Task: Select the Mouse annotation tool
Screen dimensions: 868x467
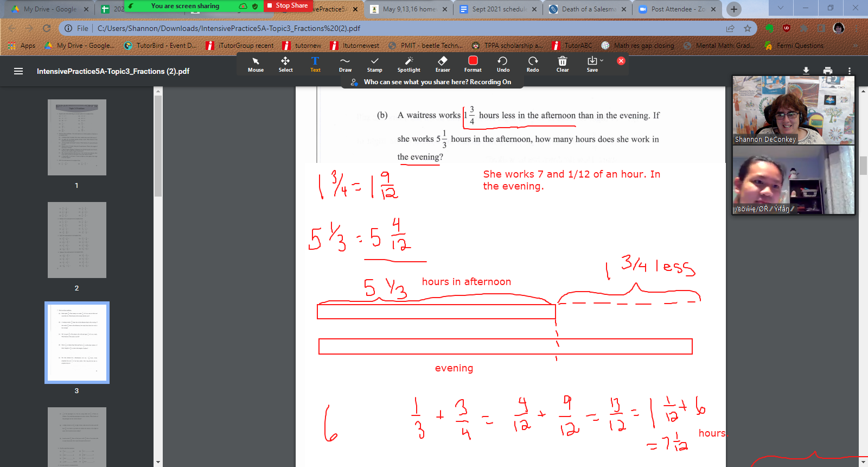Action: (256, 64)
